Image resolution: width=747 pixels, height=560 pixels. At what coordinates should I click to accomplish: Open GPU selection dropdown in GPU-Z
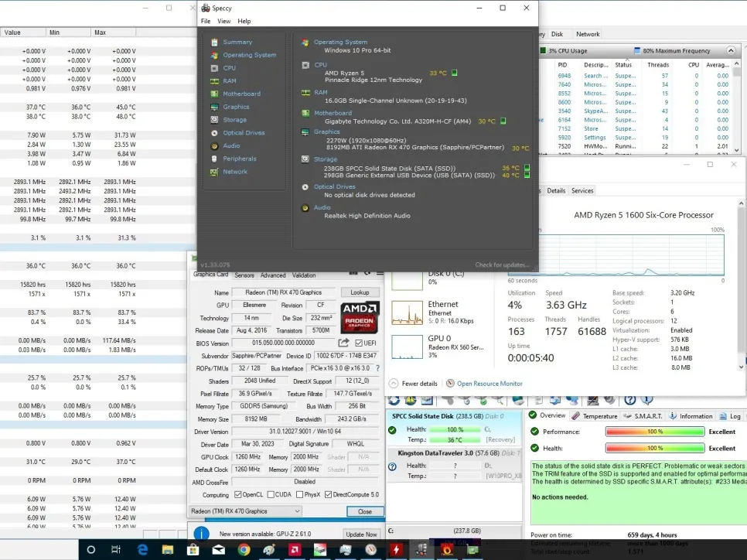point(245,511)
